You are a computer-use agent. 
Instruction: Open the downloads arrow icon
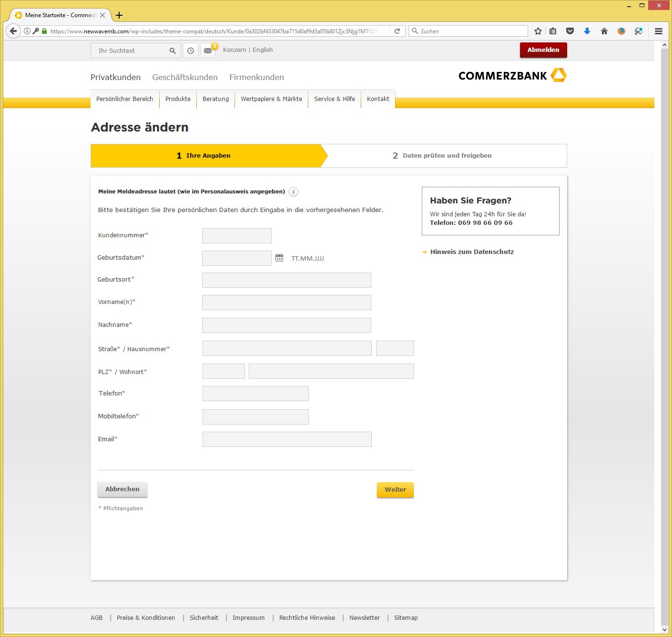pos(587,31)
